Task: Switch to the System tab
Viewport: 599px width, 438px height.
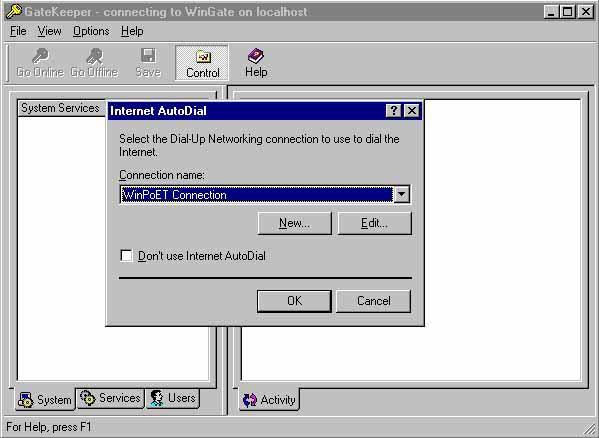Action: click(45, 399)
